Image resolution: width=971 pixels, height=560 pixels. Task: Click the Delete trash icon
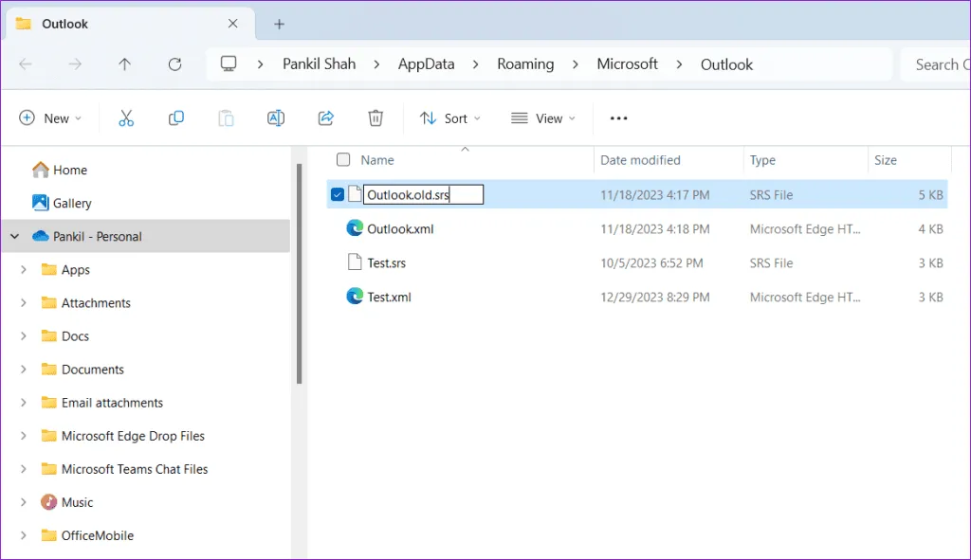click(x=376, y=118)
